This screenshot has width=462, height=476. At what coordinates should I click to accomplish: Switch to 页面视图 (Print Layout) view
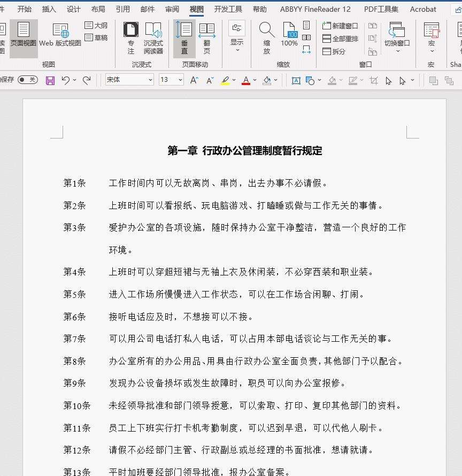(24, 38)
